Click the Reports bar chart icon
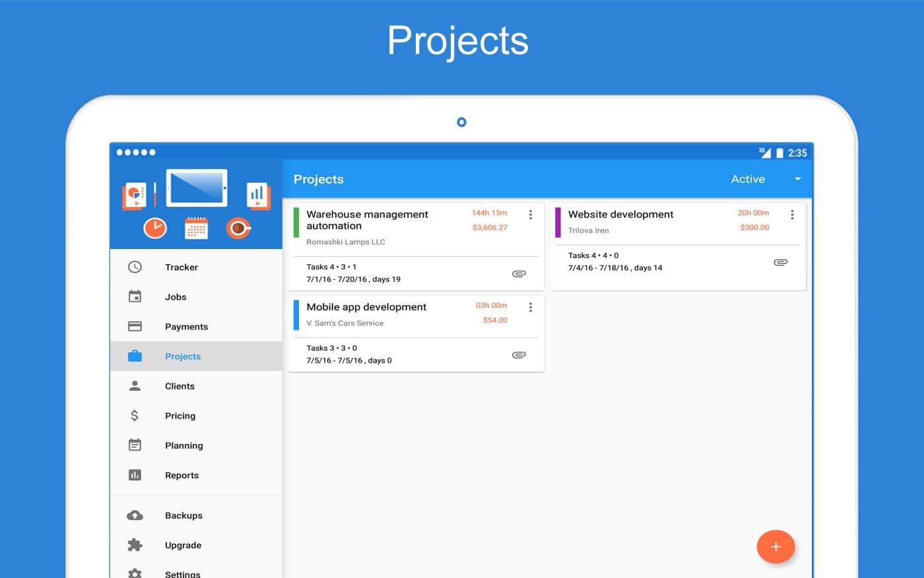The image size is (924, 578). (x=135, y=475)
